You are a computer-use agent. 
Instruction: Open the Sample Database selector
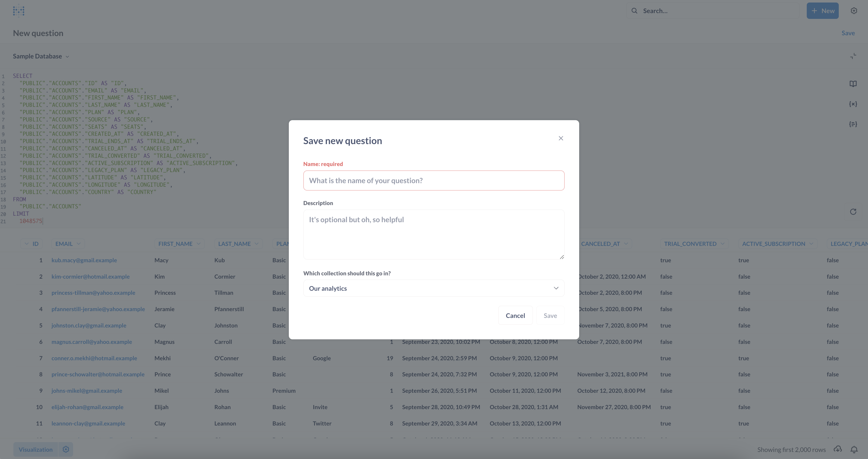(41, 56)
